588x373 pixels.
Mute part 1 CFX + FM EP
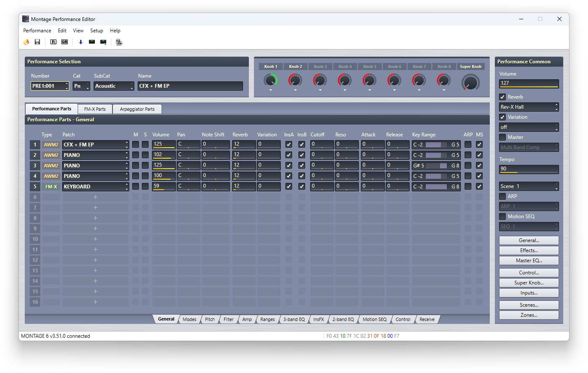[136, 144]
